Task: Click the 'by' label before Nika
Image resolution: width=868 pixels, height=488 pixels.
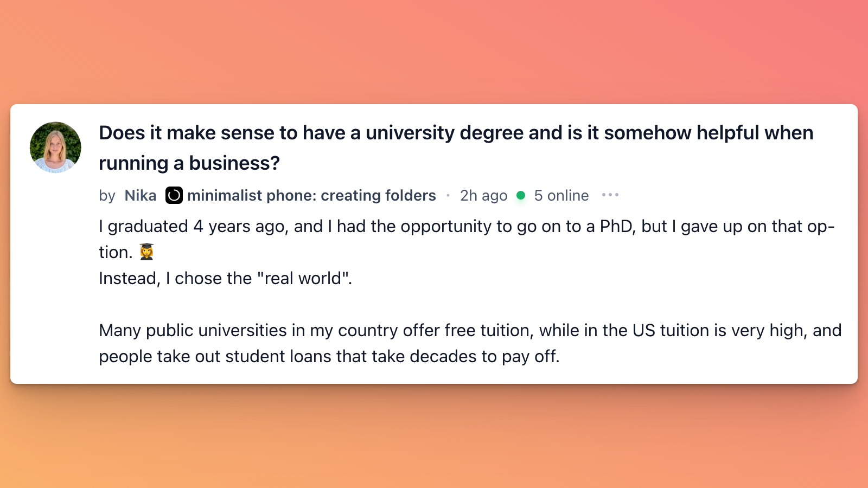Action: [x=107, y=196]
